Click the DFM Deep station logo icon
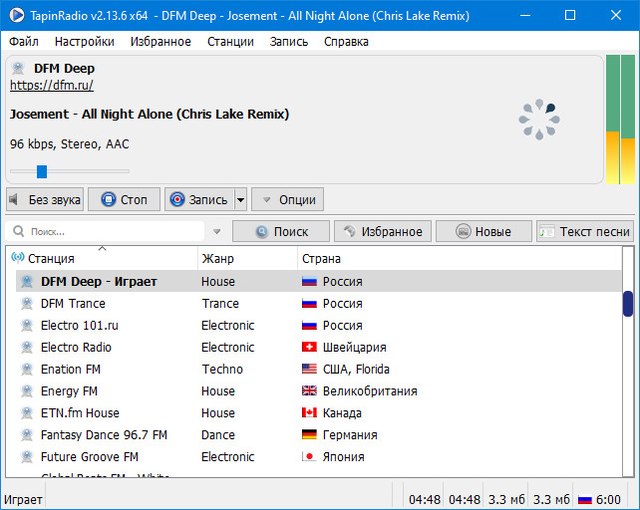The width and height of the screenshot is (640, 510). coord(18,69)
